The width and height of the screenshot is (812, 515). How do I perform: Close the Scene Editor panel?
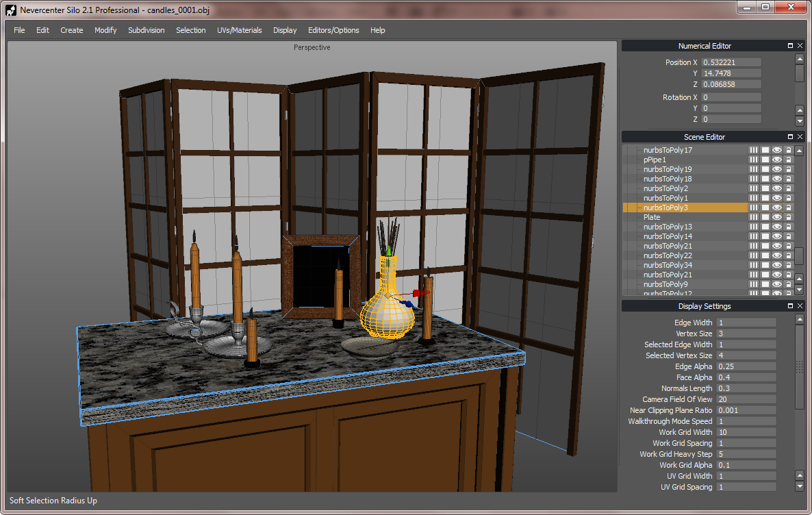800,137
